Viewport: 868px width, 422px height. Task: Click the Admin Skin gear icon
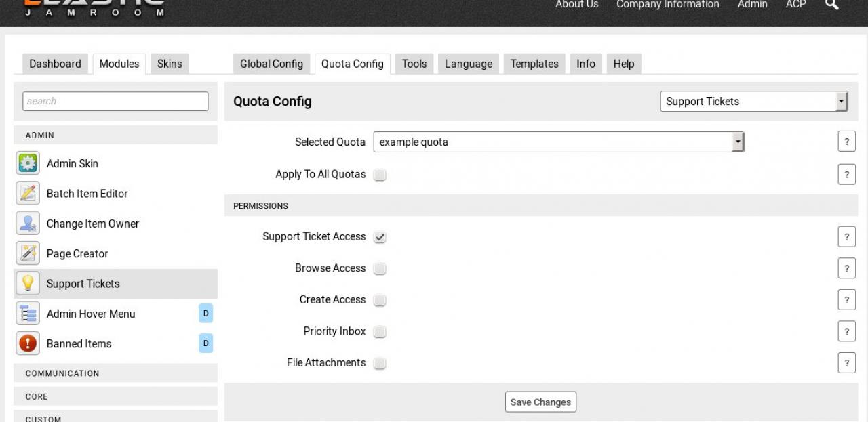pos(28,164)
